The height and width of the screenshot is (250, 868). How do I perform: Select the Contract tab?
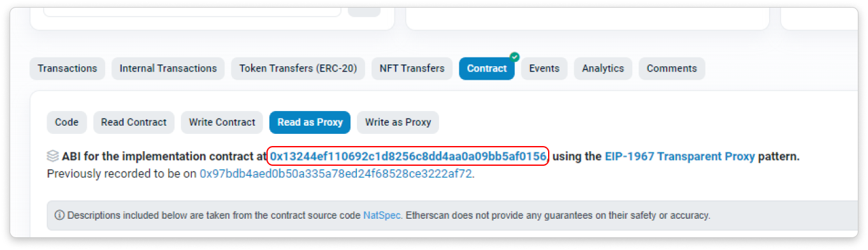487,68
